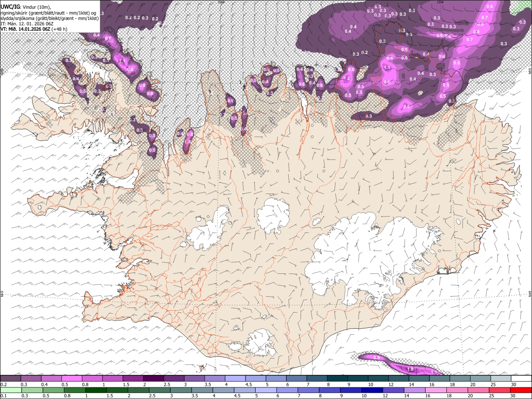
Task: Click the 'VT: Mið. 14.01.2026 06Z (+48 h)' line
Action: point(34,29)
